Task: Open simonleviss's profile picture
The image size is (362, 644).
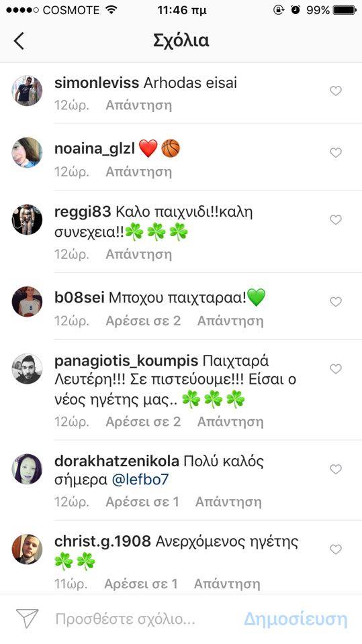Action: tap(27, 91)
